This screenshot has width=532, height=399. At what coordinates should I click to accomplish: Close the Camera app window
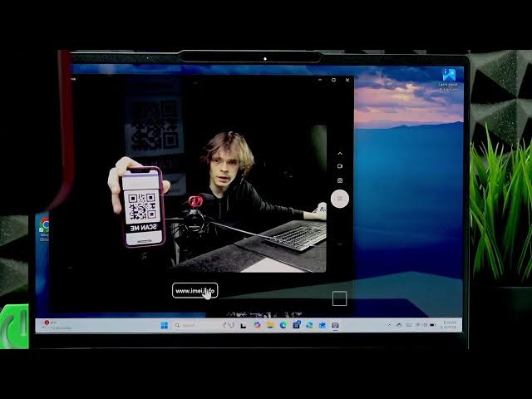pyautogui.click(x=347, y=80)
